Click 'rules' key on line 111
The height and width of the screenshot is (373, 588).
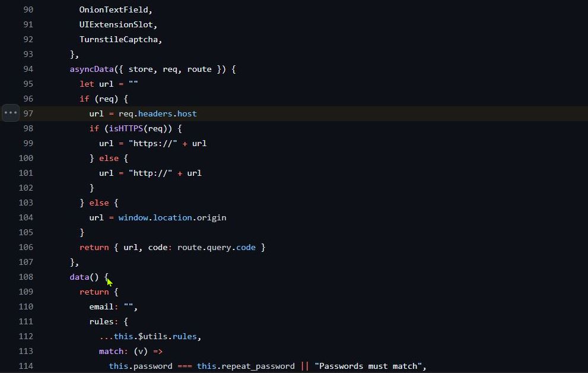[101, 321]
